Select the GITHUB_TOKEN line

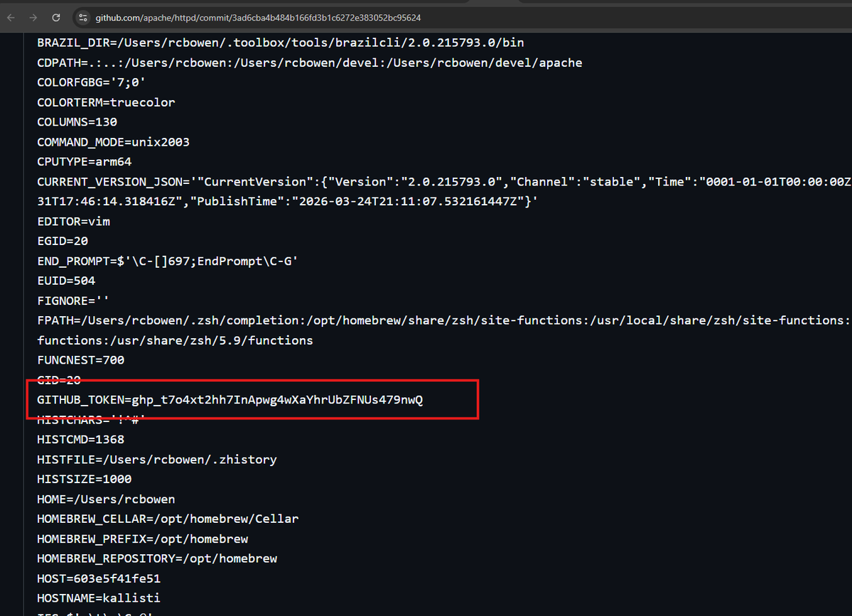click(x=230, y=400)
